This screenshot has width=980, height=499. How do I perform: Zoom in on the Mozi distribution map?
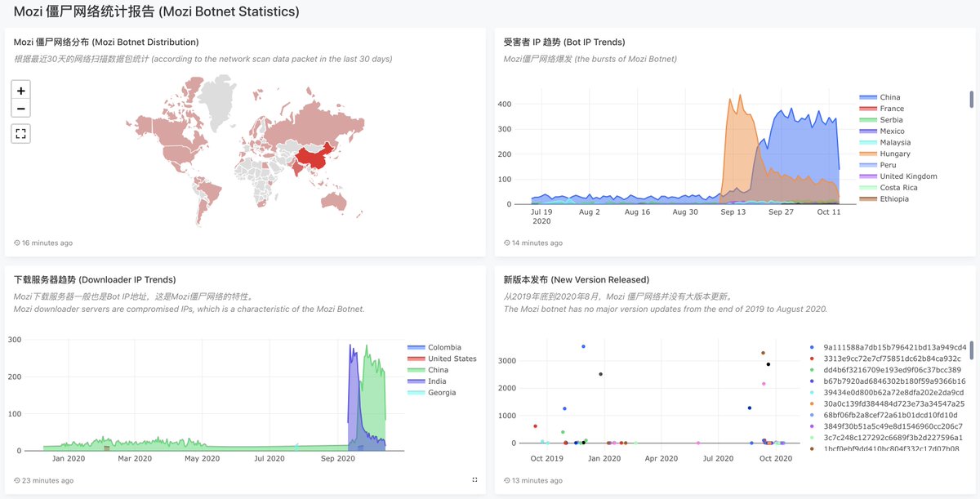tap(21, 91)
